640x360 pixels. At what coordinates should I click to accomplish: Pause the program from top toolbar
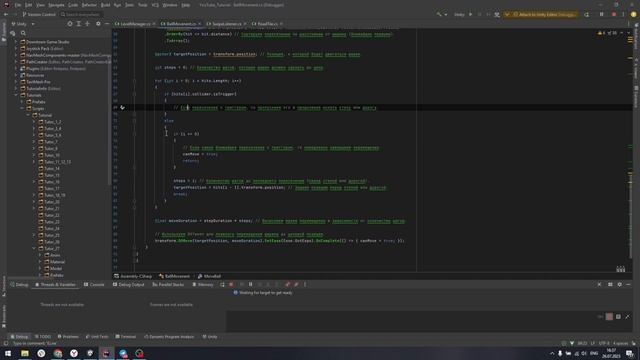tap(601, 14)
